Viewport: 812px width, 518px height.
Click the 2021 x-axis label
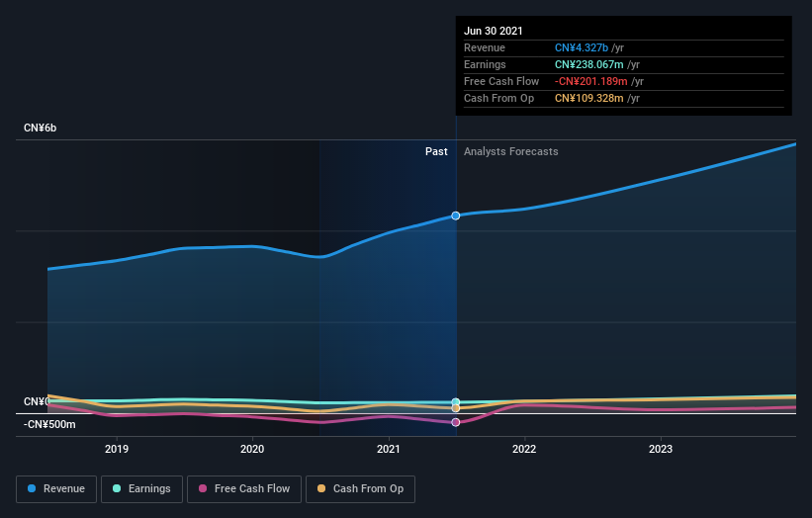coord(389,449)
